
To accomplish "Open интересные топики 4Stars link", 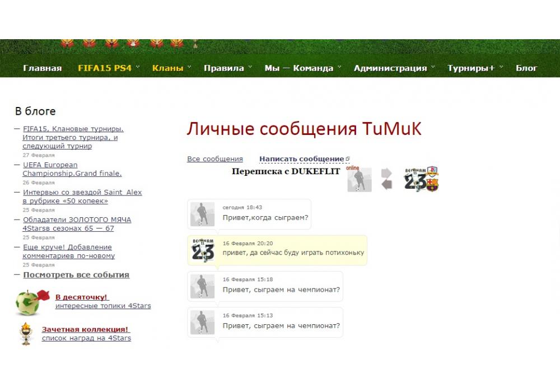I will pos(103,306).
